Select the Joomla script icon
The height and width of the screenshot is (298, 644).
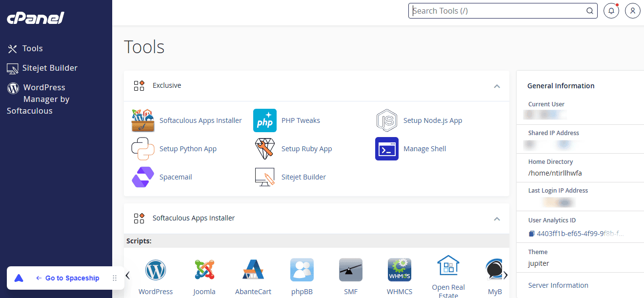(204, 270)
